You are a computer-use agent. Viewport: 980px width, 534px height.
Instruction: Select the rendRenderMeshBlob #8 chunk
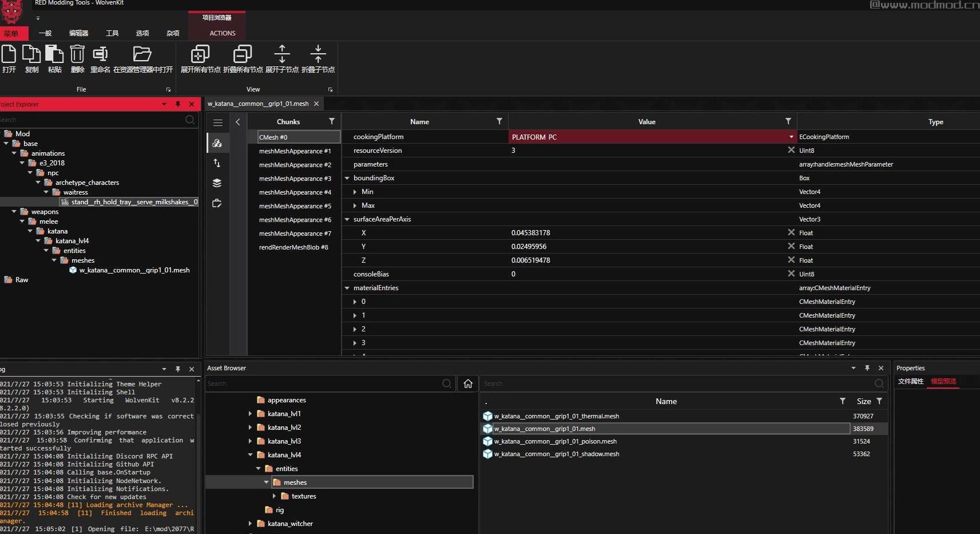click(x=293, y=247)
